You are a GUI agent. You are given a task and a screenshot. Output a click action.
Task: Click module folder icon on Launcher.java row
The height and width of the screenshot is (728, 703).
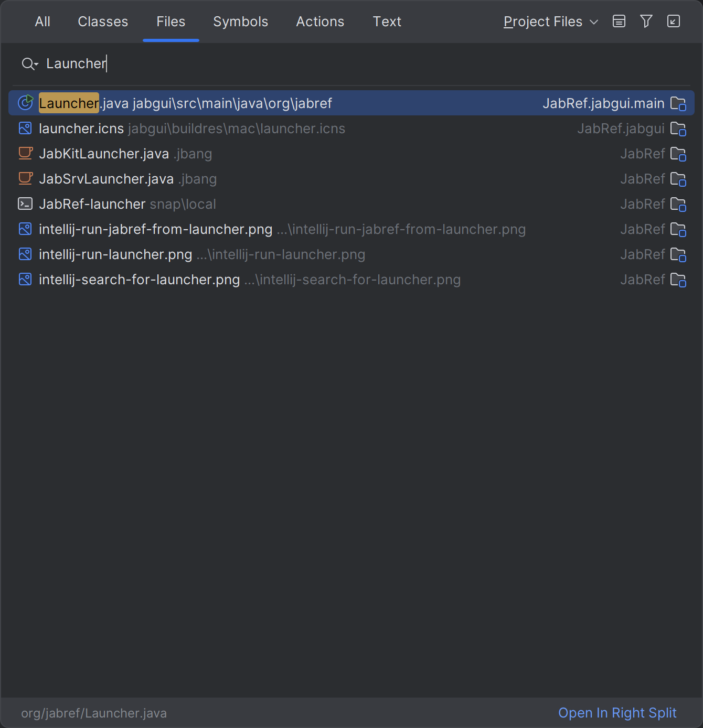click(678, 103)
